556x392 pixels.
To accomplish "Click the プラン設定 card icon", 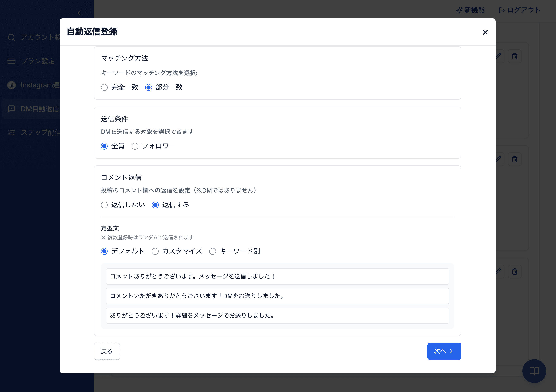I will point(11,61).
